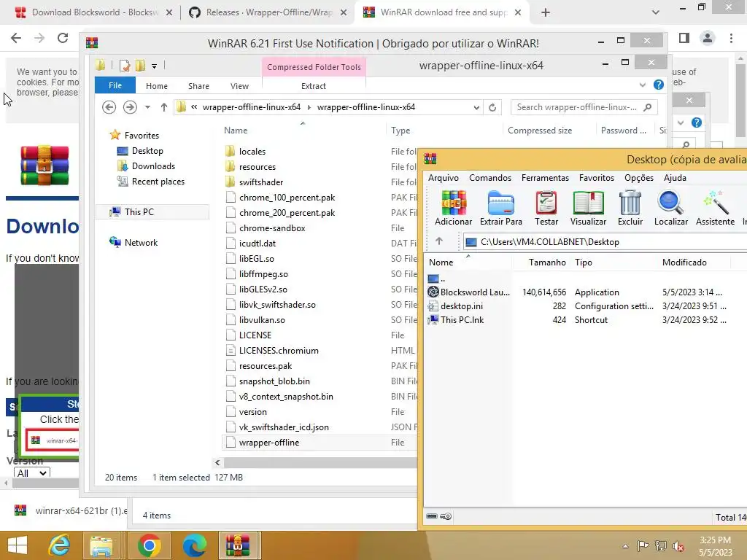Click the Excluir trash bin icon
Image resolution: width=747 pixels, height=560 pixels.
coord(630,208)
